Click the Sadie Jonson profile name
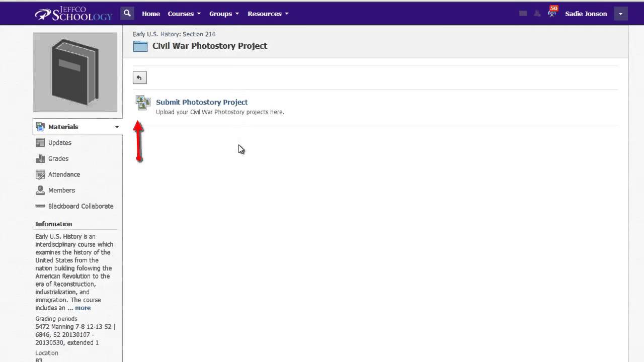 pos(586,14)
